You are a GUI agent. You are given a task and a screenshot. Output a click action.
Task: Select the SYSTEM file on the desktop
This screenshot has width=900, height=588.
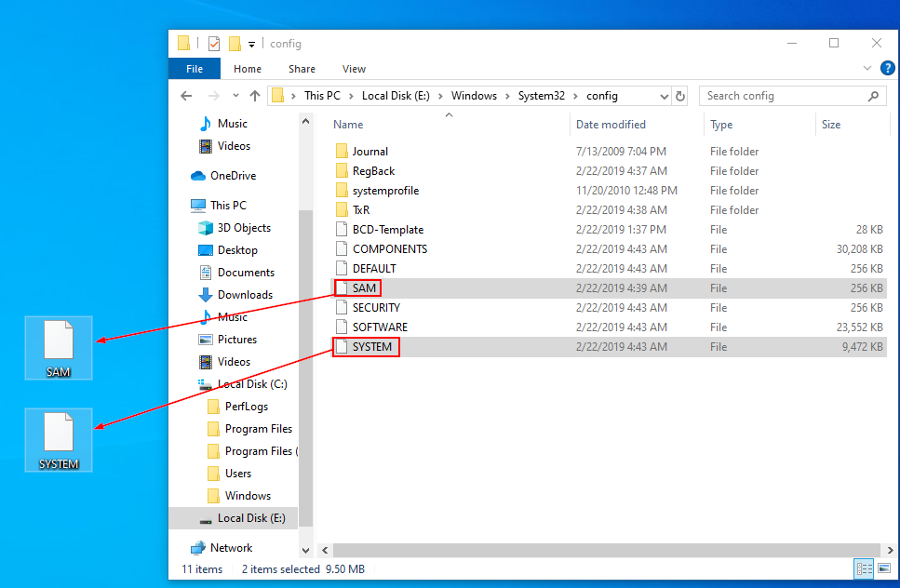[58, 441]
